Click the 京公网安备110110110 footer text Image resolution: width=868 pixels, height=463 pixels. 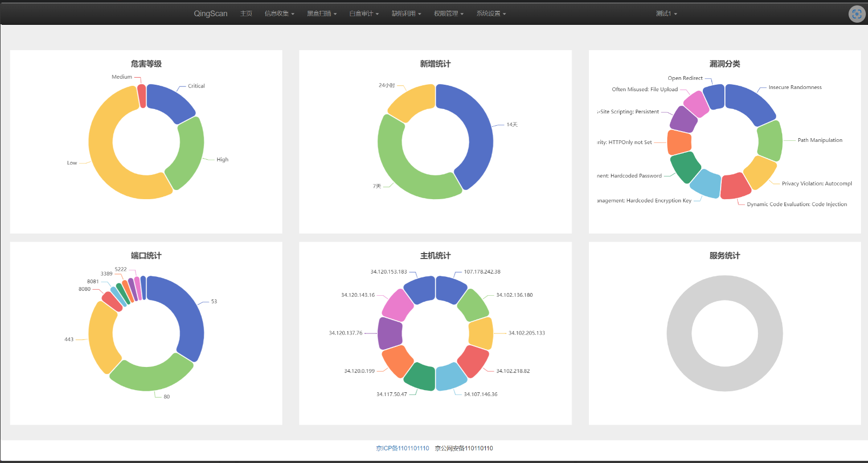tap(464, 448)
